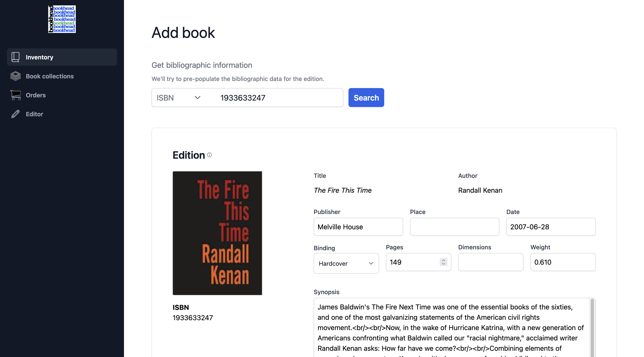Click the Search button for ISBN lookup
Image resolution: width=644 pixels, height=357 pixels.
pyautogui.click(x=366, y=98)
